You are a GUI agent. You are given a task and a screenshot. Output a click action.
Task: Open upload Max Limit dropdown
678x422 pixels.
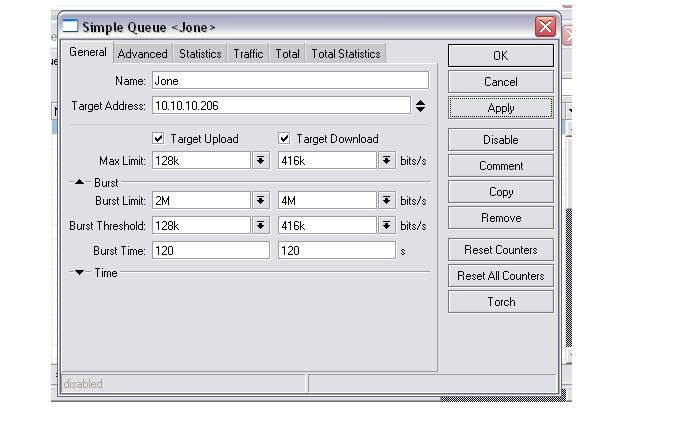coord(260,160)
